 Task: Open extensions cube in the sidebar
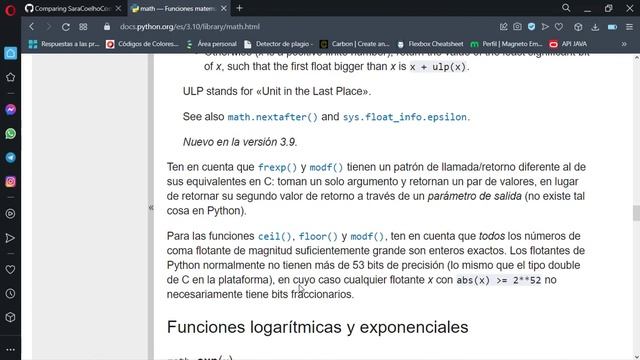point(11,318)
